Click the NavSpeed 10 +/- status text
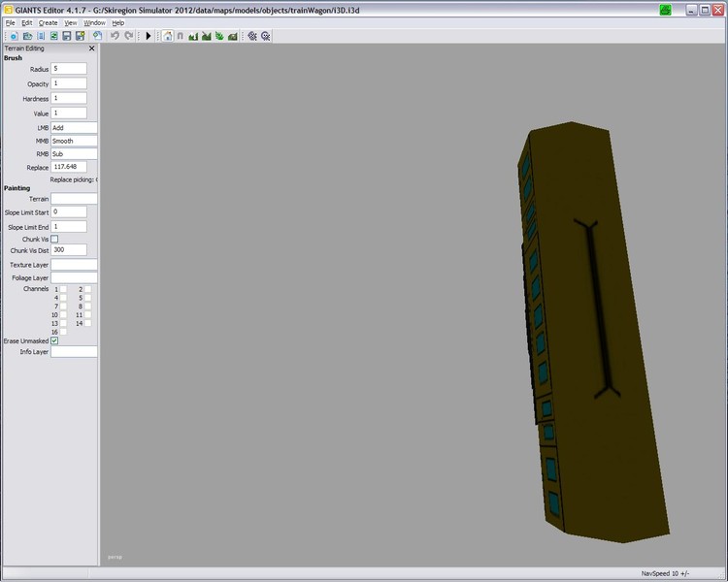 click(665, 573)
